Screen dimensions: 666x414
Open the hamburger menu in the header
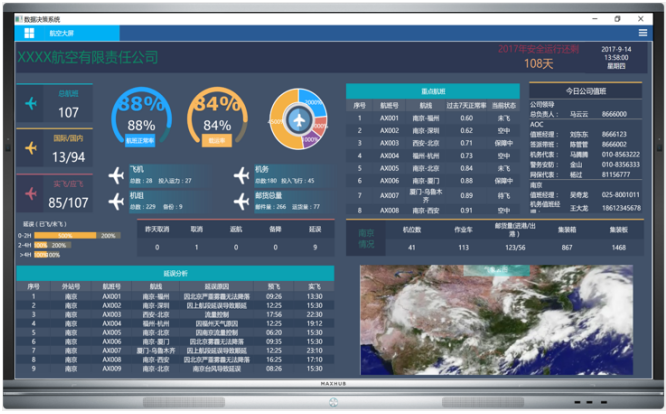(x=643, y=32)
